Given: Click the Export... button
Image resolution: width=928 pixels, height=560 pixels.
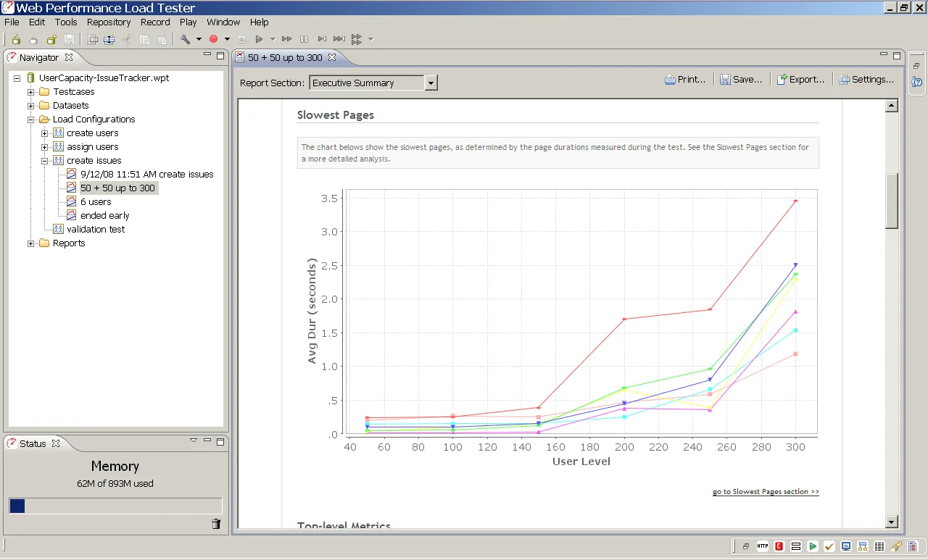Looking at the screenshot, I should (x=800, y=80).
